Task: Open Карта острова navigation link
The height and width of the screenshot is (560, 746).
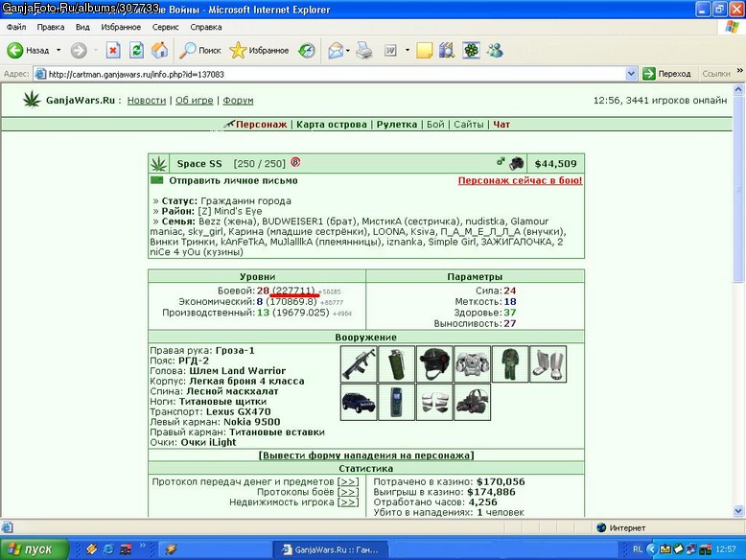Action: [x=332, y=125]
